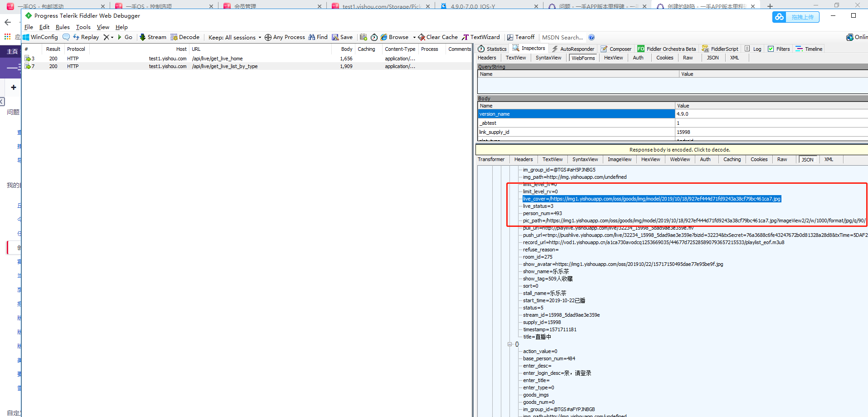Viewport: 868px width, 417px height.
Task: Open Find sessions dialog
Action: [x=318, y=37]
